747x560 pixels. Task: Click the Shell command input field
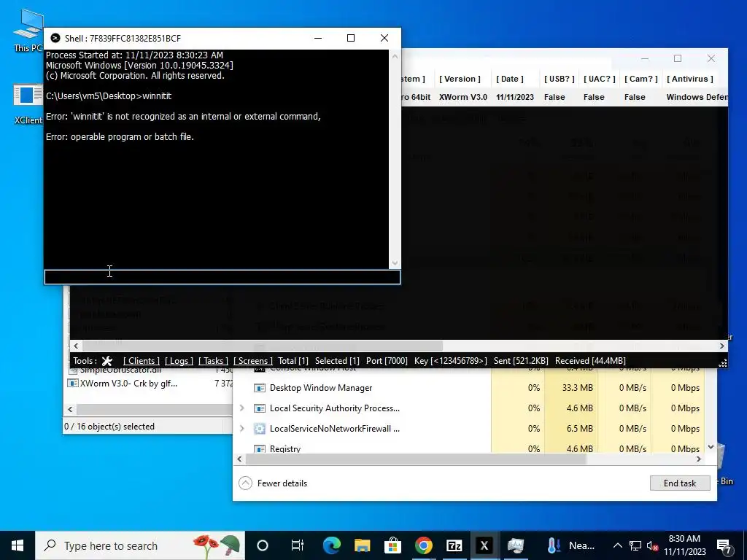[x=222, y=277]
